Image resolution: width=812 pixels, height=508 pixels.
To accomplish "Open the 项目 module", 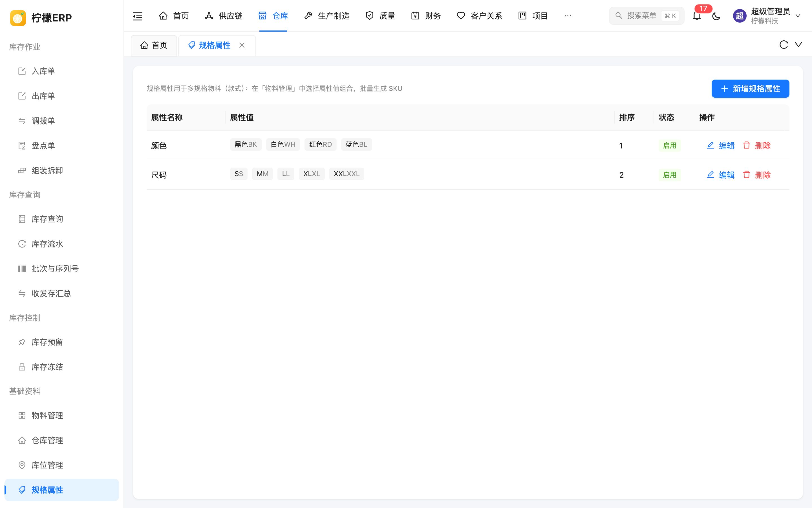I will (533, 16).
